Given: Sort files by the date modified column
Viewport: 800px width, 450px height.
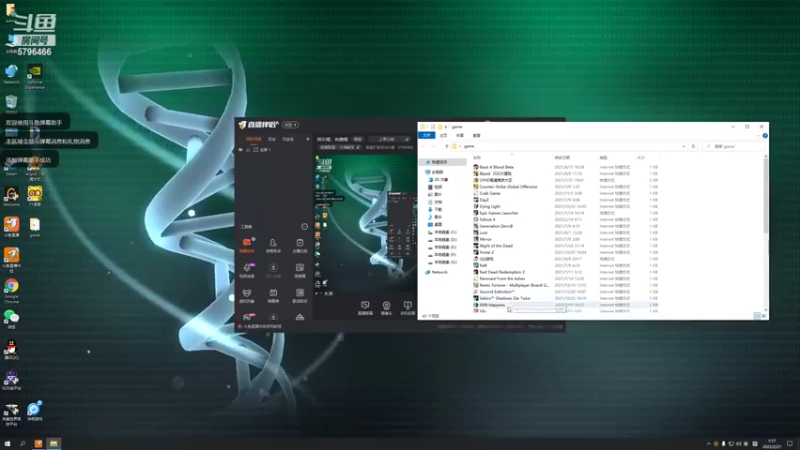Looking at the screenshot, I should 576,158.
